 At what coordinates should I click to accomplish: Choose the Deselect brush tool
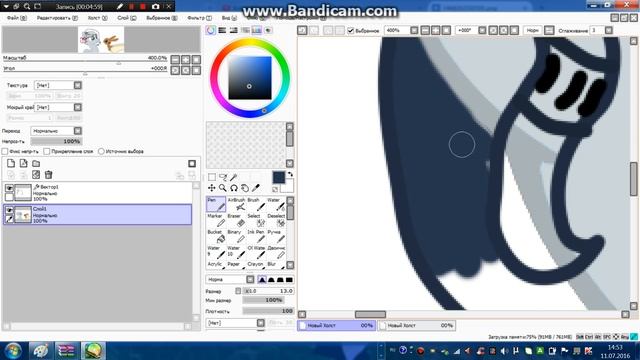pos(276,220)
